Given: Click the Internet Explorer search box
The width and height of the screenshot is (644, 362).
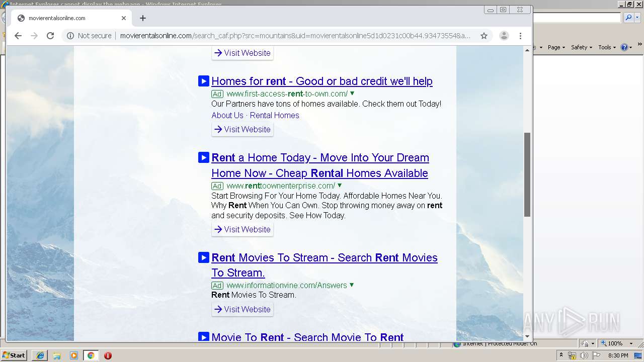Looking at the screenshot, I should [577, 18].
